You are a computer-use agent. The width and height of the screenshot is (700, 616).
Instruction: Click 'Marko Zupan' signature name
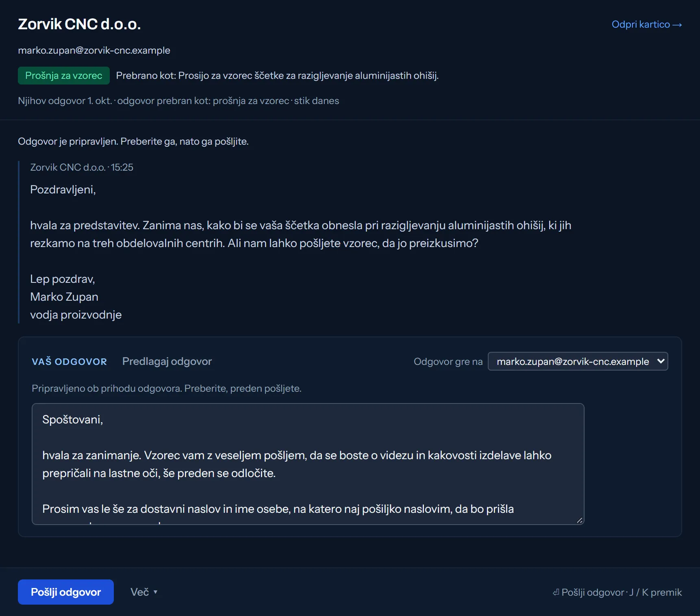click(x=64, y=297)
